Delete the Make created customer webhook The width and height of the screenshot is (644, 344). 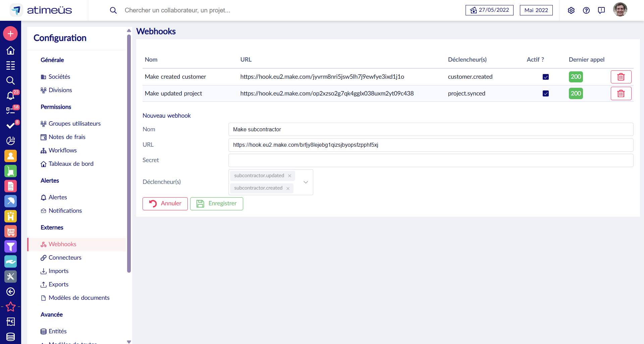click(621, 77)
